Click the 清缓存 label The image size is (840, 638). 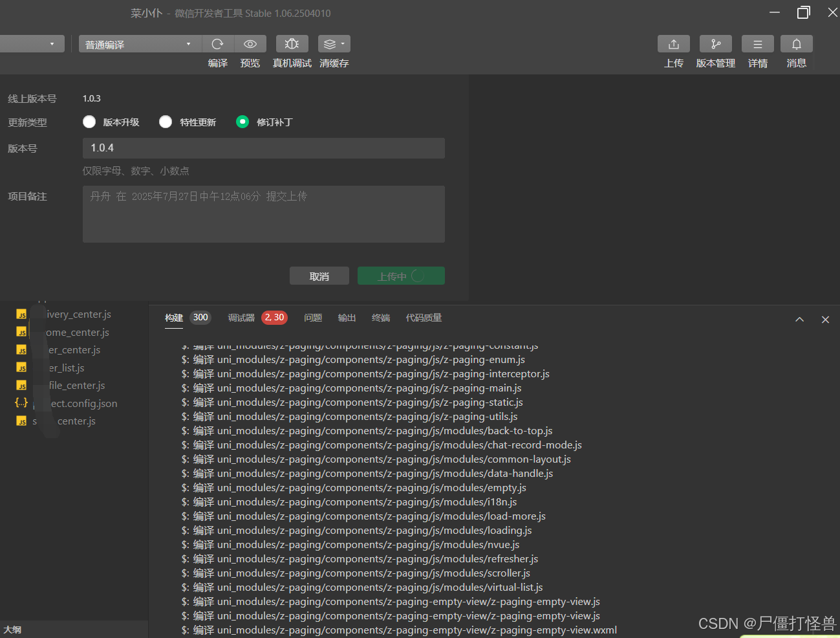coord(334,63)
